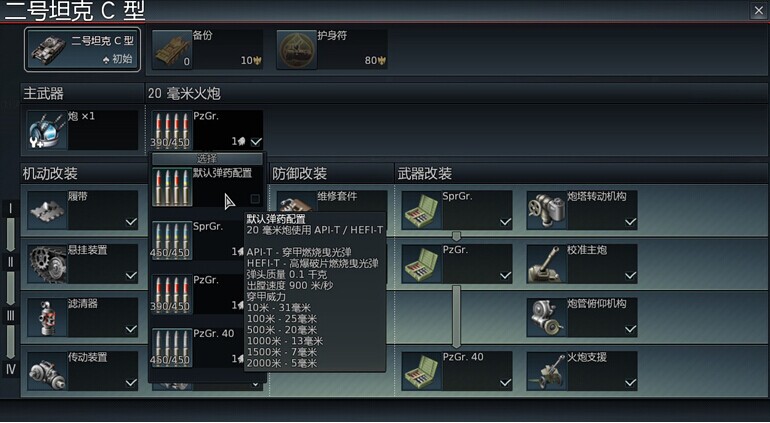This screenshot has height=423, width=770.
Task: Click the 选择 select button
Action: click(x=207, y=159)
